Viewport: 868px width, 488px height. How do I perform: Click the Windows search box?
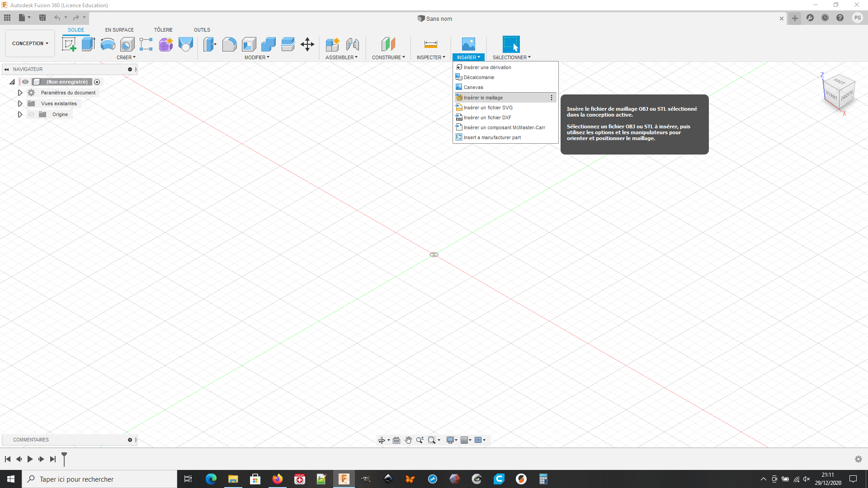(x=99, y=479)
